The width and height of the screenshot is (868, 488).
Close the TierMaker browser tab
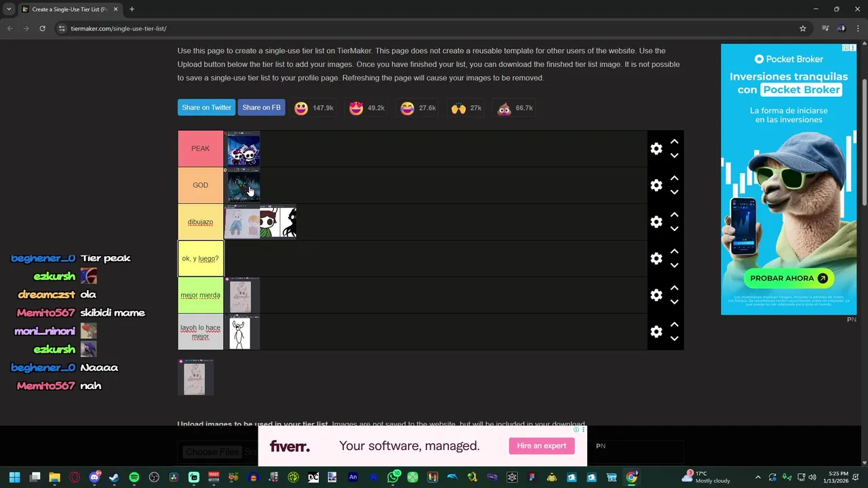coord(115,9)
